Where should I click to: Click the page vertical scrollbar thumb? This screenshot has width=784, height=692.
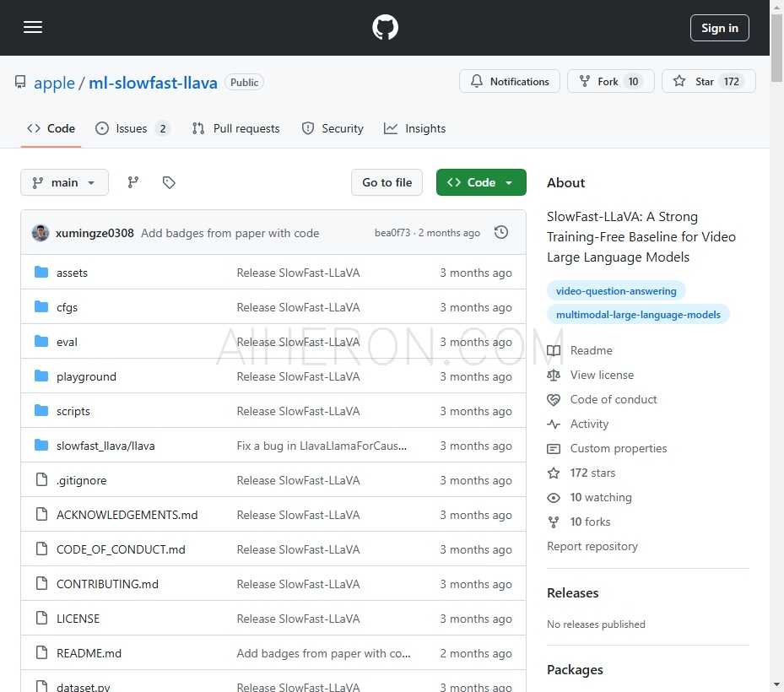(776, 47)
